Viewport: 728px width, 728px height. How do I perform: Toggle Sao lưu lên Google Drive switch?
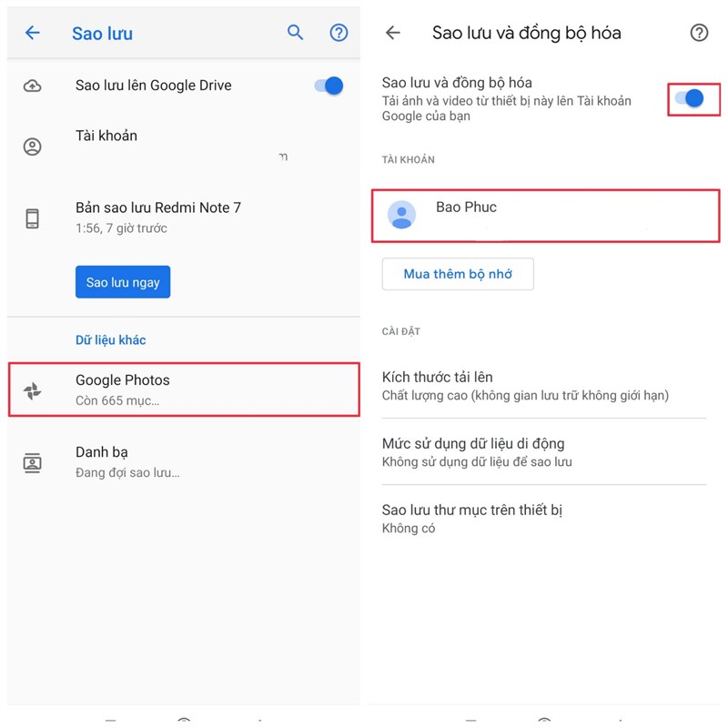point(329,86)
